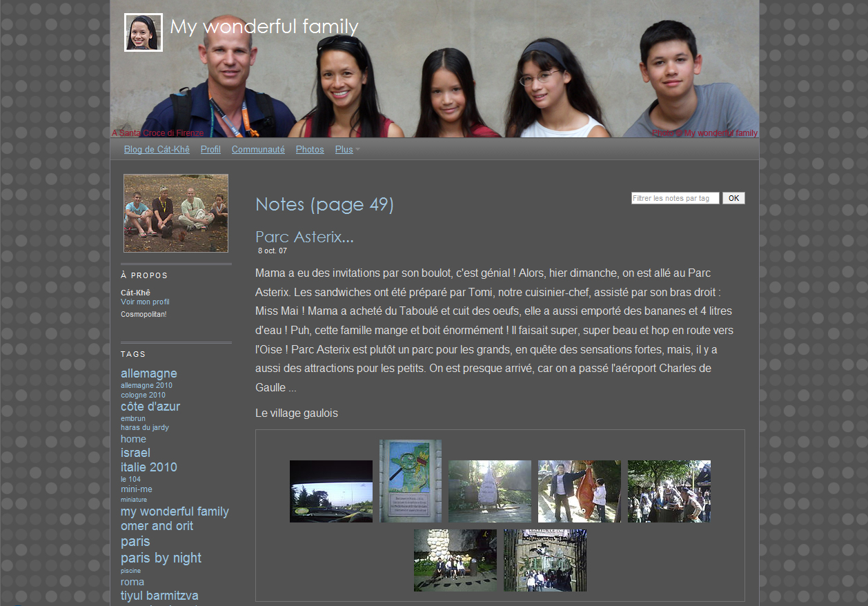868x606 pixels.
Task: Open the crowded village scene thumbnail
Action: [669, 491]
